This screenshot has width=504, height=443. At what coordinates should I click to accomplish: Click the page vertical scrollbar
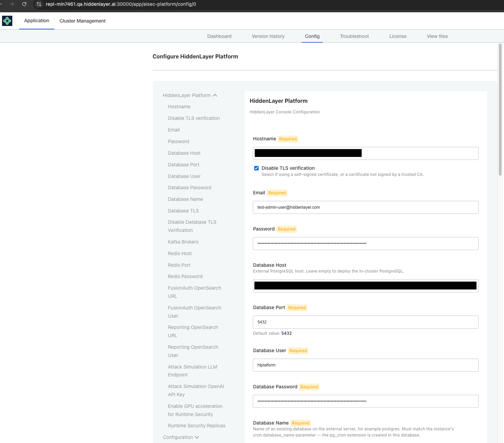coord(500,109)
